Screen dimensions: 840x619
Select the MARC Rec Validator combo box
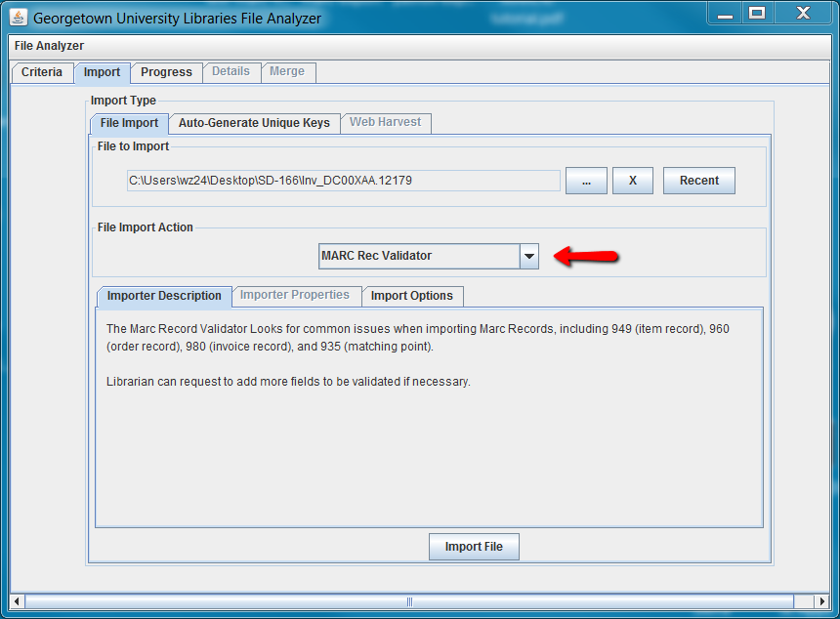[x=419, y=256]
